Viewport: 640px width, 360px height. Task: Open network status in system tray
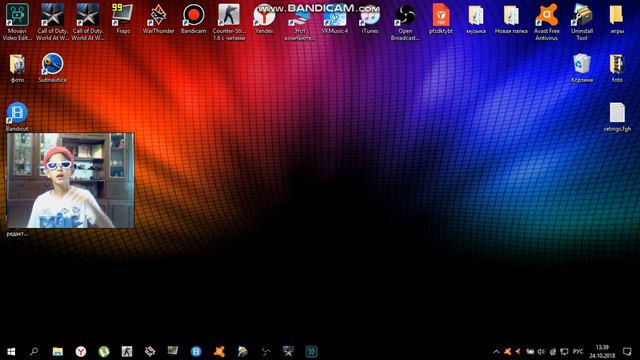coord(564,351)
